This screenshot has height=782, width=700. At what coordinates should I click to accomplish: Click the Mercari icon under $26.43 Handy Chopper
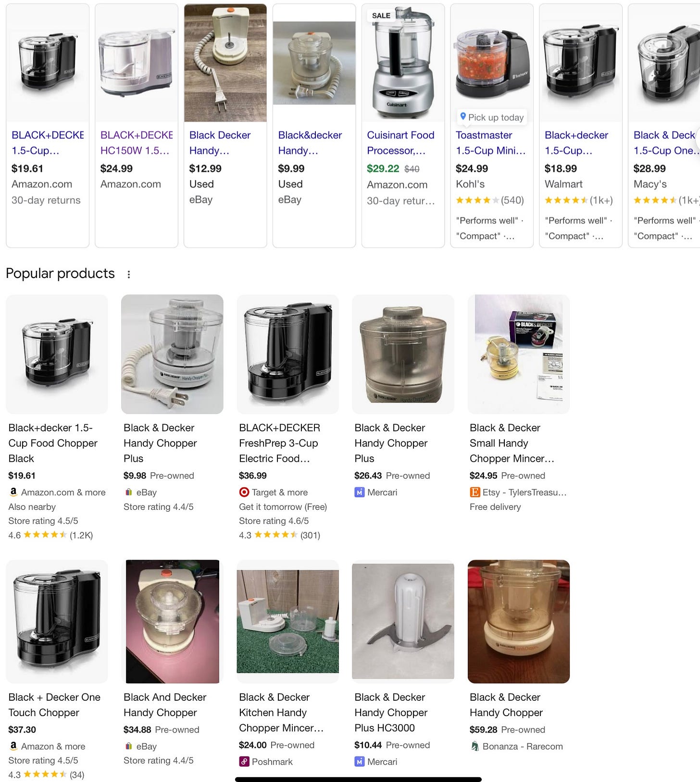tap(359, 492)
